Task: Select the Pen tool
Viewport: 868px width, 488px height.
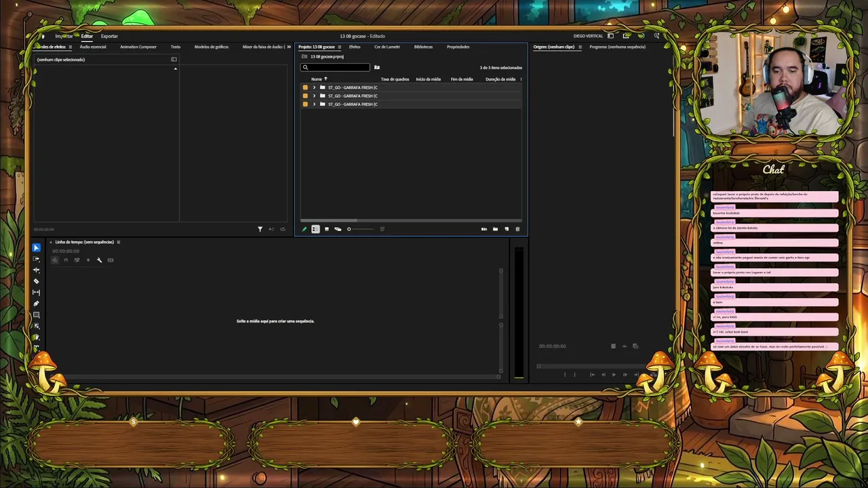Action: 36,304
